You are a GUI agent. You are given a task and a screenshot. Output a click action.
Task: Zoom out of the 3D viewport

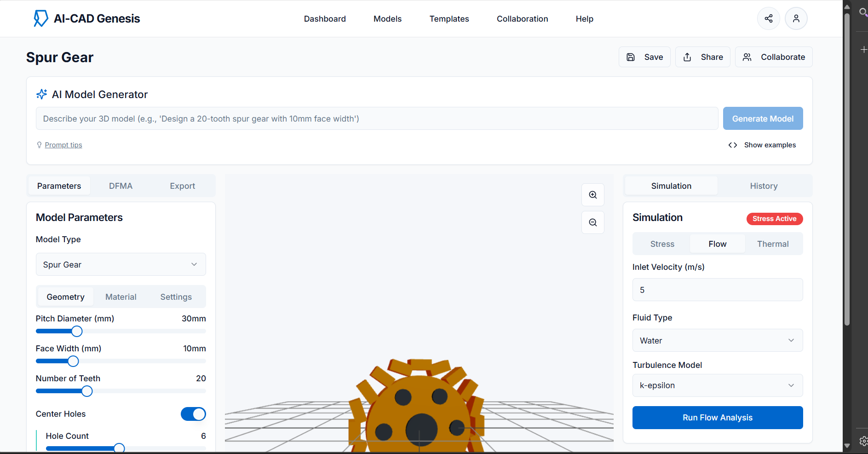[x=592, y=222]
